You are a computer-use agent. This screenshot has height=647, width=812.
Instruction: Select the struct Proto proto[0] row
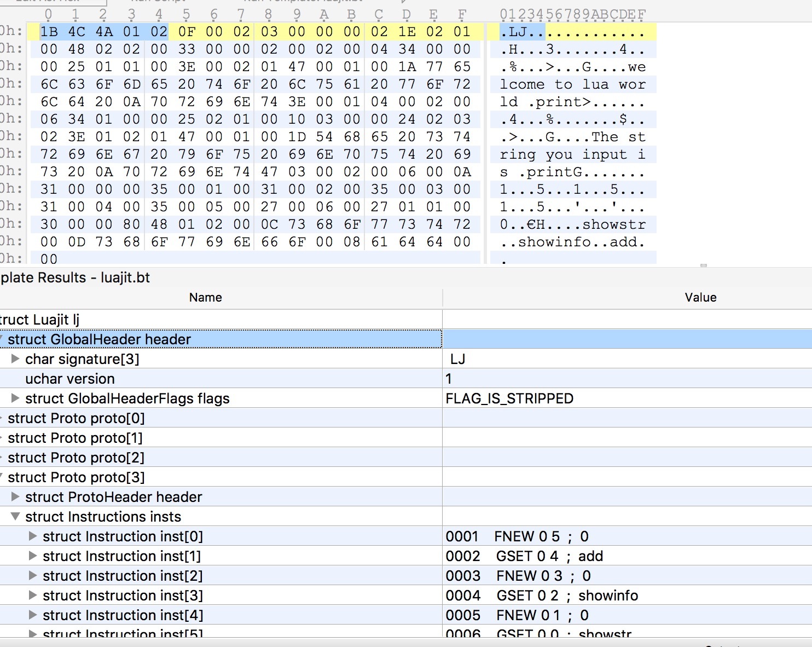[x=76, y=418]
